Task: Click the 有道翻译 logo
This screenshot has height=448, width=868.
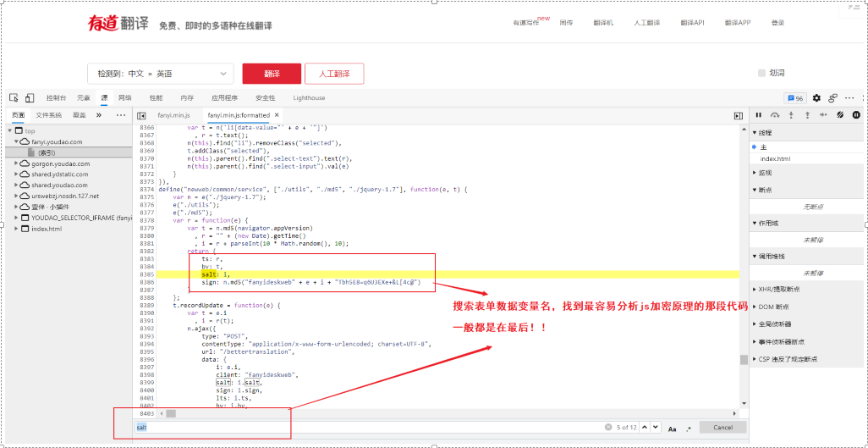Action: pos(118,24)
